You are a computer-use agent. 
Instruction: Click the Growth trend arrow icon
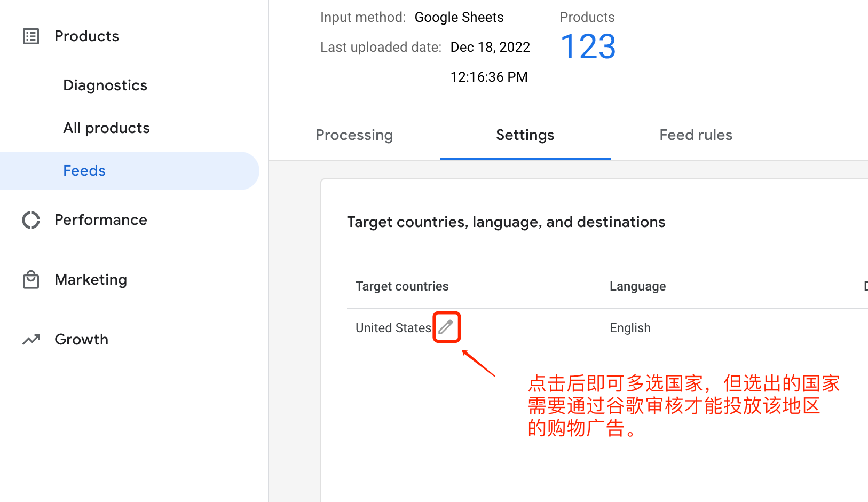click(x=31, y=340)
